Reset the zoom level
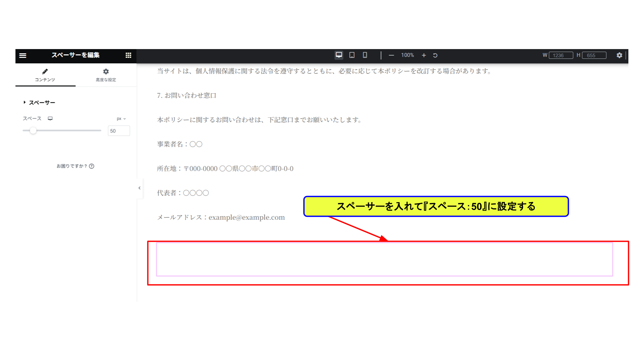This screenshot has height=351, width=644. (435, 56)
